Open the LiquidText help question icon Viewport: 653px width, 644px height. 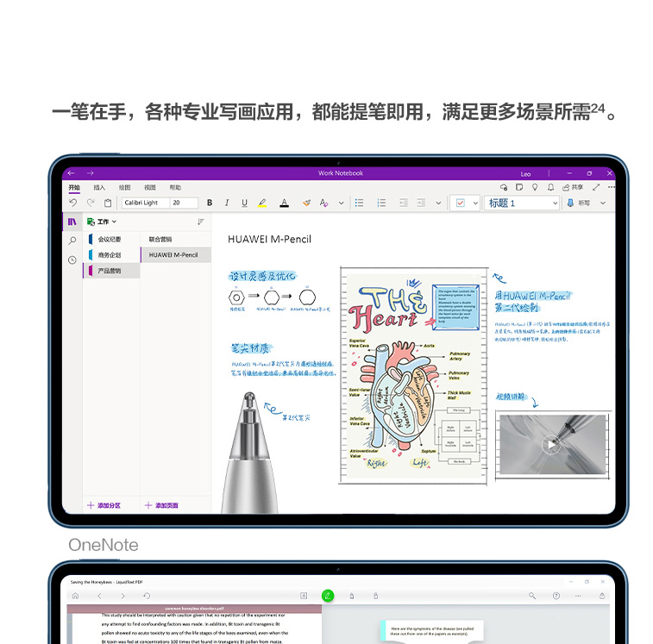[x=556, y=596]
